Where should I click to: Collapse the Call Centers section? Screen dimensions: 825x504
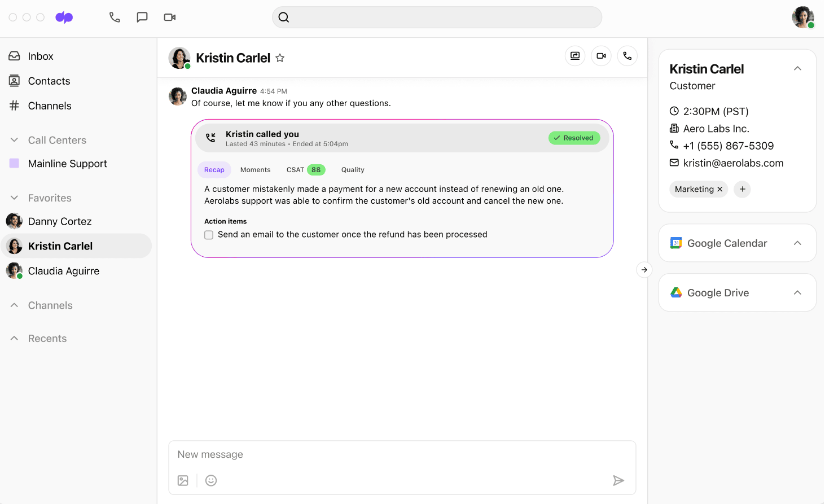tap(15, 140)
